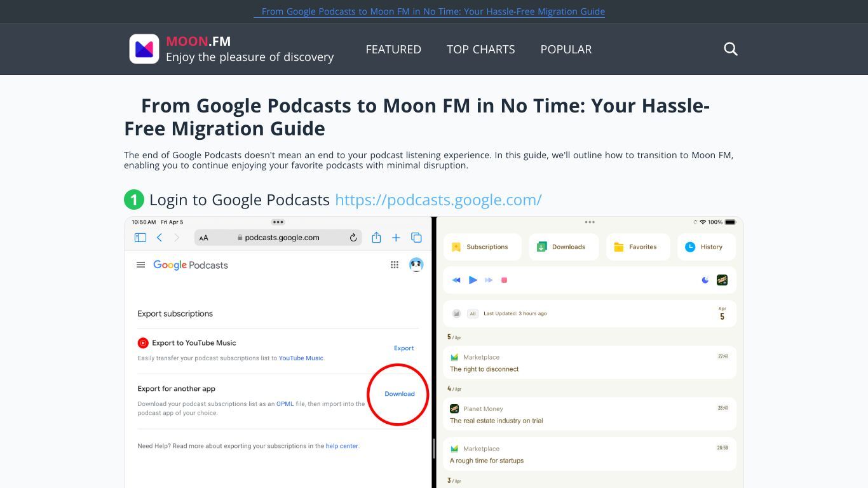868x488 pixels.
Task: Open the podcasts.google.com link in step one
Action: 438,200
